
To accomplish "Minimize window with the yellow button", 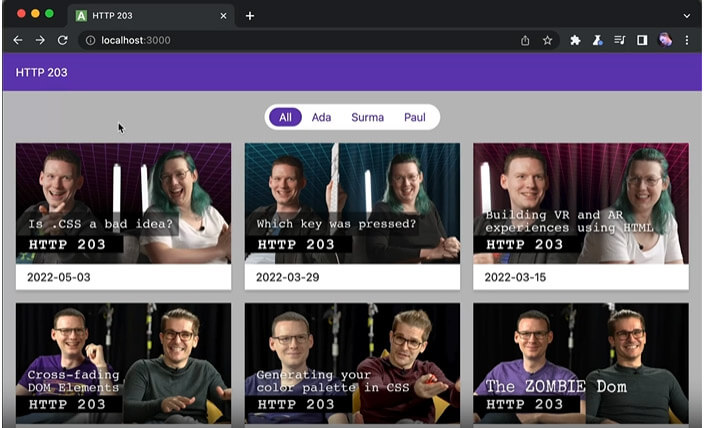I will tap(35, 13).
